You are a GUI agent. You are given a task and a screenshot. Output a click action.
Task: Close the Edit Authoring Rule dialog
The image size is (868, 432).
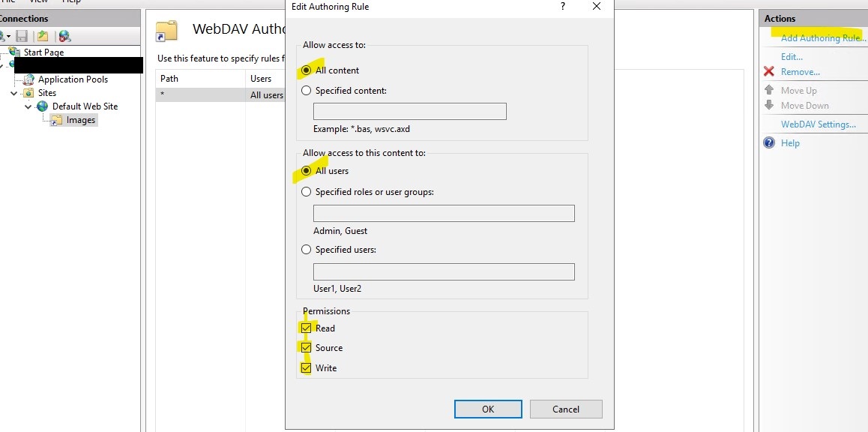point(596,7)
